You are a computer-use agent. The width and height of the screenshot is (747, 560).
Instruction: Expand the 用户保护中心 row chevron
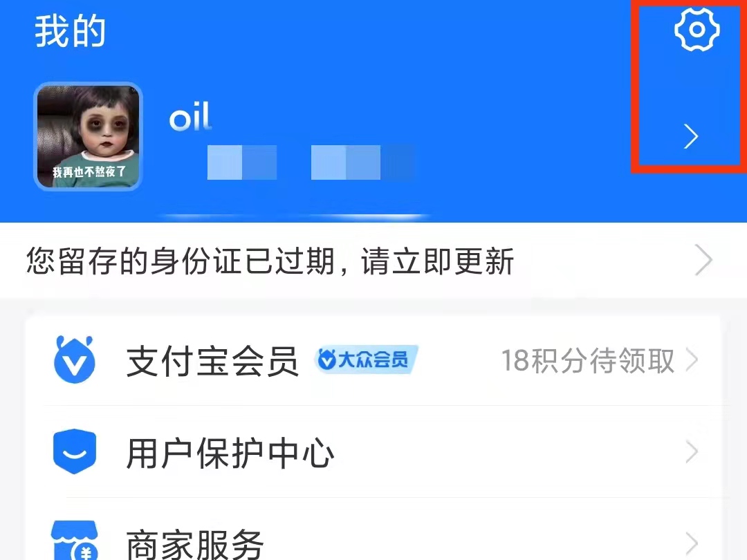692,452
